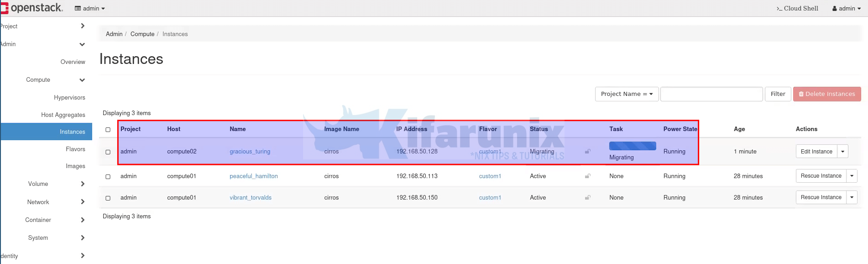Screen dimensions: 868x264
Task: Open the Flavors page
Action: [75, 149]
